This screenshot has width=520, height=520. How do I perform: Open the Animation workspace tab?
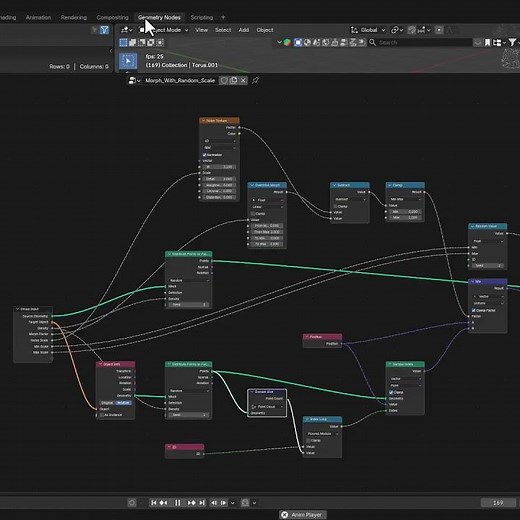(x=38, y=17)
